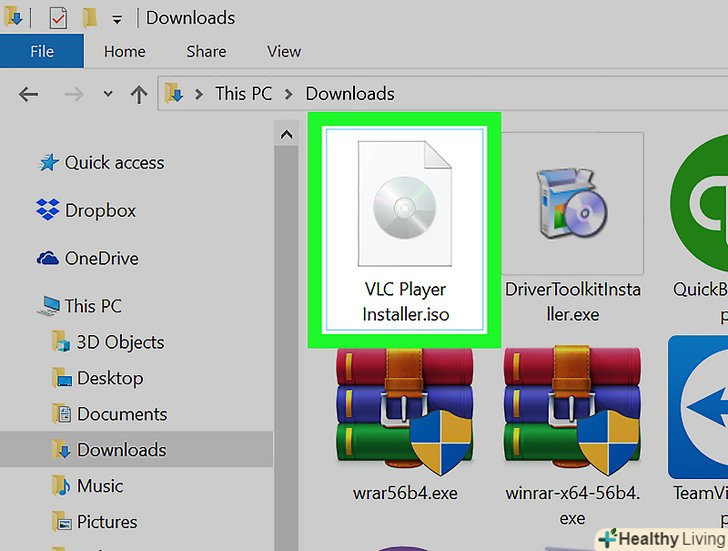Open the View ribbon tab
Viewport: 728px width, 551px height.
[284, 51]
